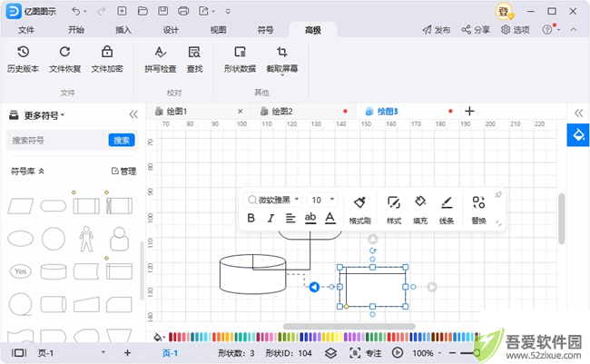Image resolution: width=590 pixels, height=364 pixels.
Task: Click 线条 line style in floating toolbar
Action: tap(447, 210)
